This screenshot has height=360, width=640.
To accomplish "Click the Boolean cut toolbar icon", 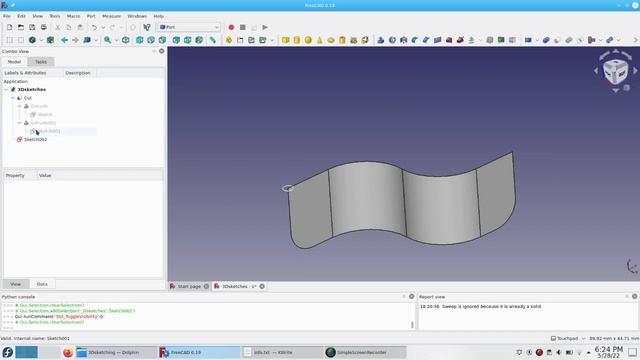I will pyautogui.click(x=558, y=40).
